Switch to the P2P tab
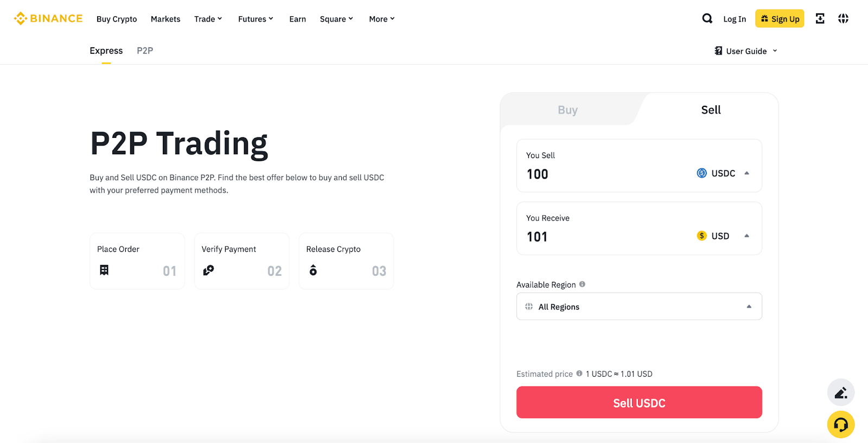 (x=145, y=50)
